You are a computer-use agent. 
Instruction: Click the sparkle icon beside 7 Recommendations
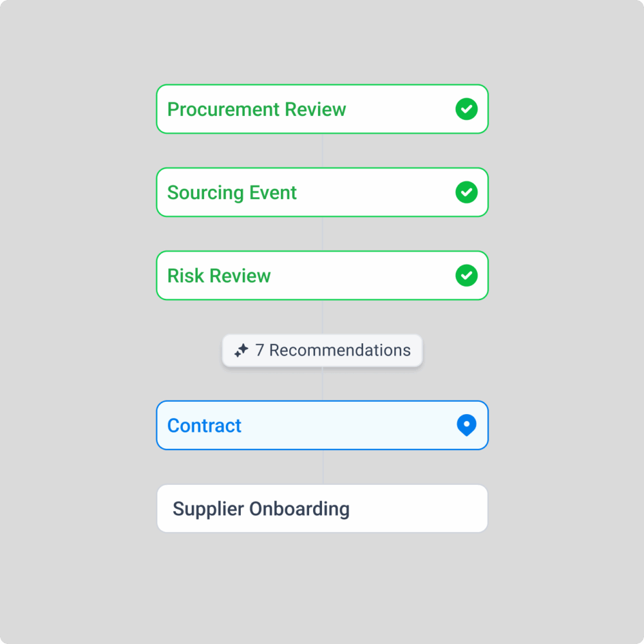pyautogui.click(x=241, y=351)
